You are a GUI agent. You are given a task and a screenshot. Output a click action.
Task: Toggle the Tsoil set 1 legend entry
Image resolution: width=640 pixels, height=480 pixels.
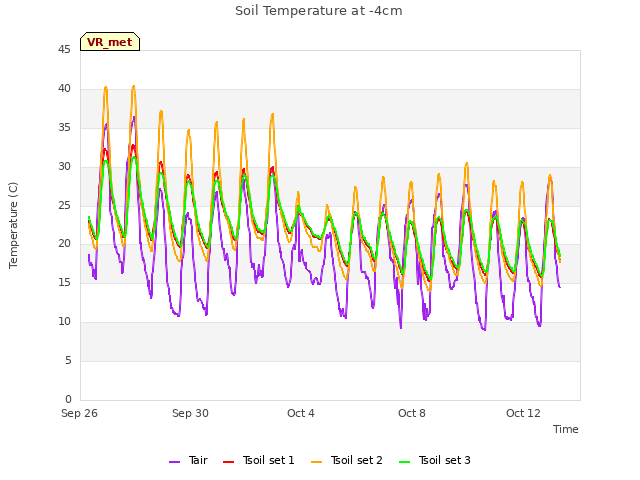pos(259,460)
